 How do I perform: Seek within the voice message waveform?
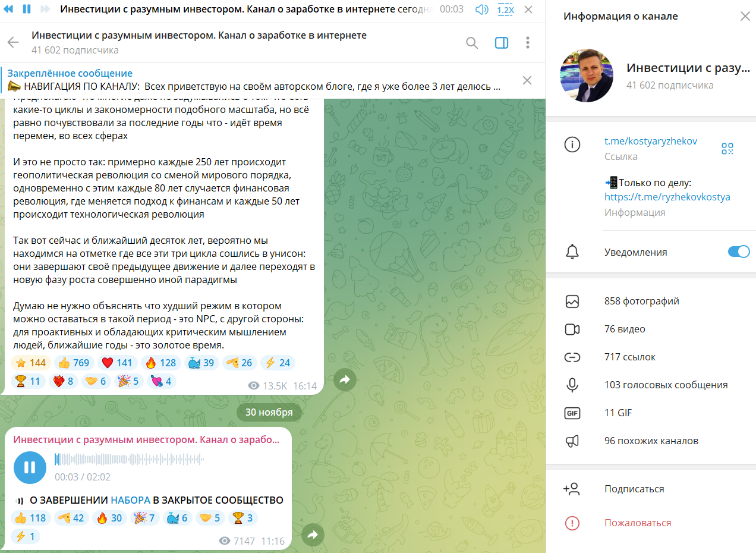[x=129, y=459]
